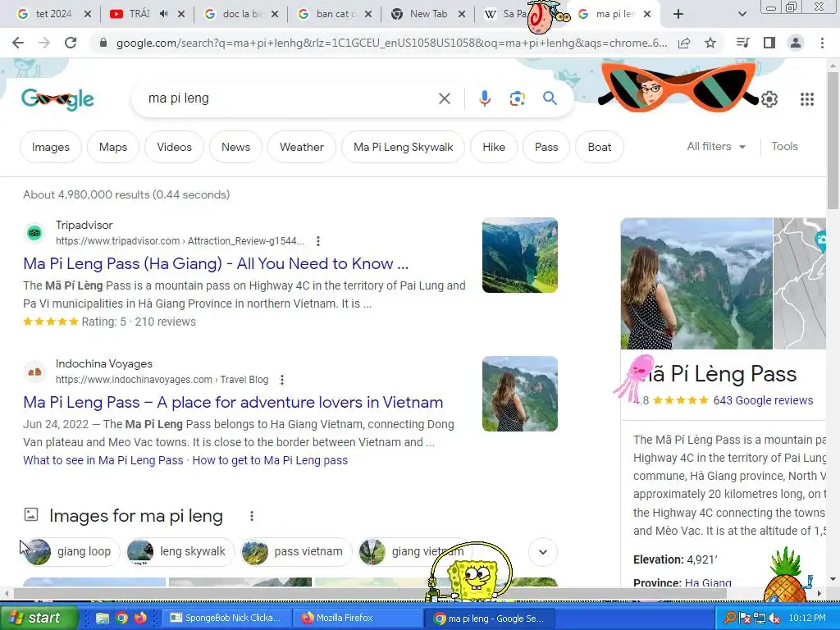Open the file explorer quick launch icon
840x630 pixels.
tap(102, 618)
